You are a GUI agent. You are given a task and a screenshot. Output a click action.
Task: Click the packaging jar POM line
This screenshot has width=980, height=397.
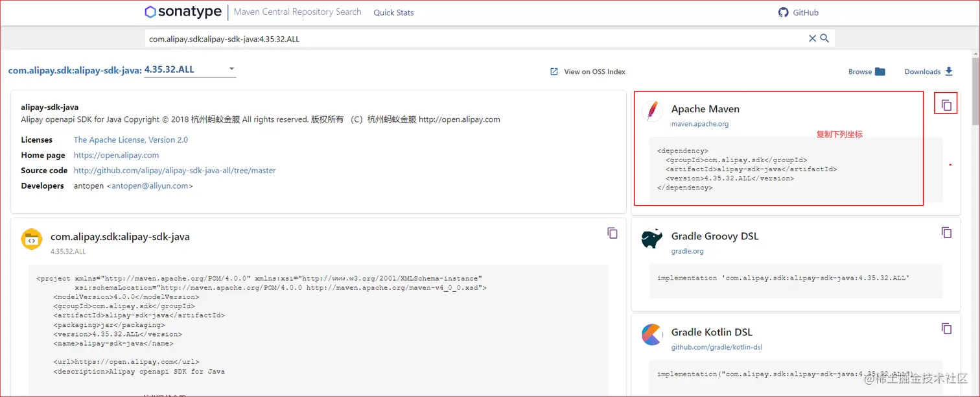point(109,325)
